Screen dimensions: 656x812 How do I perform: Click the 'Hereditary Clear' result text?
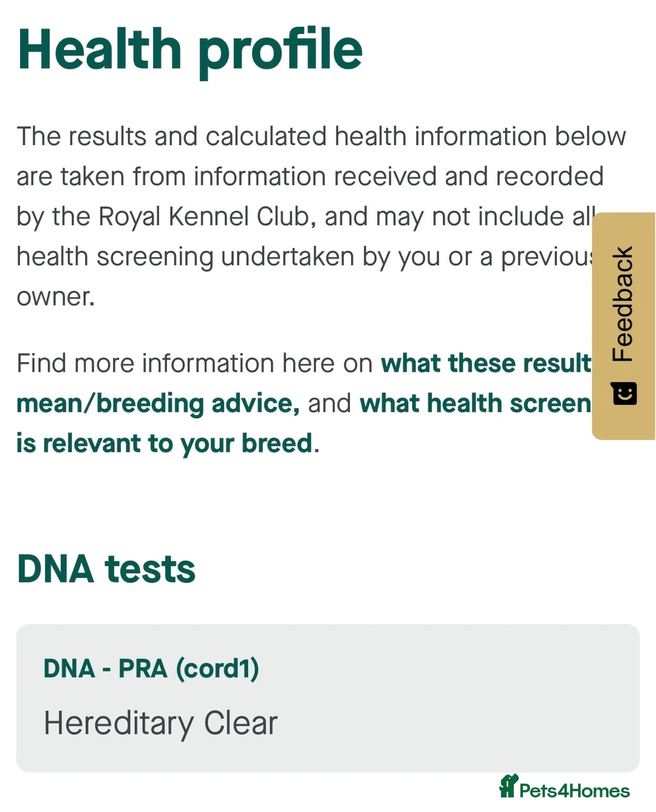pyautogui.click(x=160, y=723)
